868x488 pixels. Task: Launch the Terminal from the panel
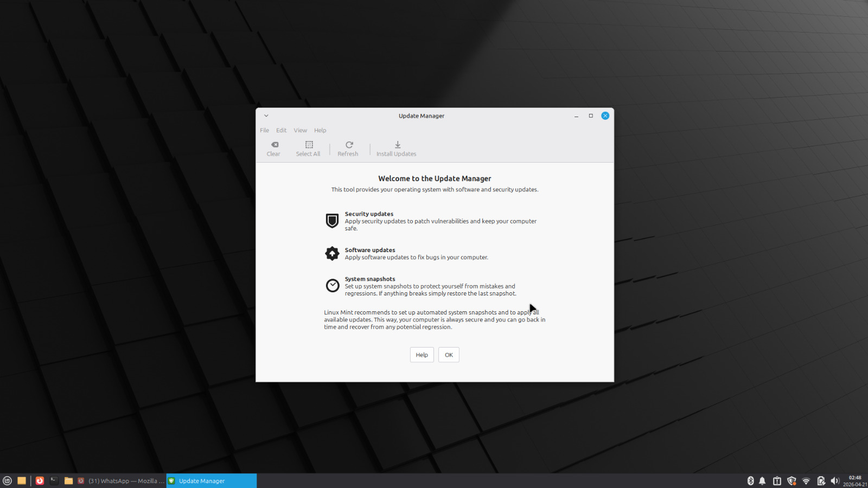(54, 481)
